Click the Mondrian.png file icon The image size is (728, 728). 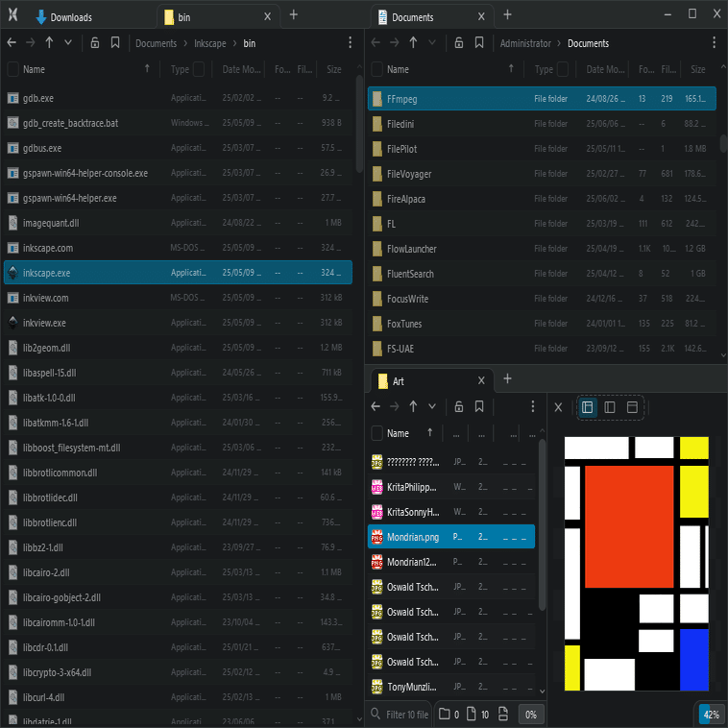pos(377,537)
